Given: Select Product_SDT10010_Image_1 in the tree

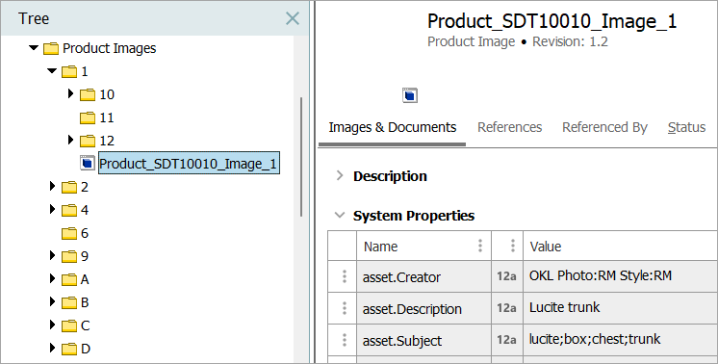Looking at the screenshot, I should click(189, 163).
